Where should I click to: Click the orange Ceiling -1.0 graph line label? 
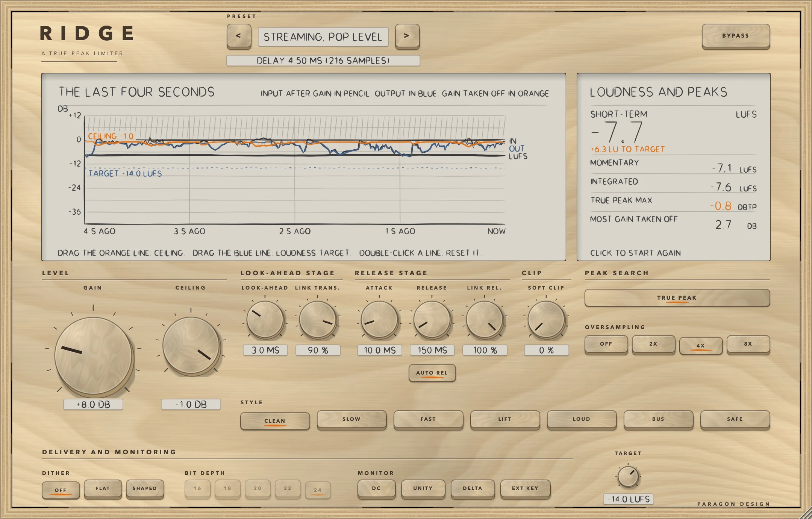(111, 136)
